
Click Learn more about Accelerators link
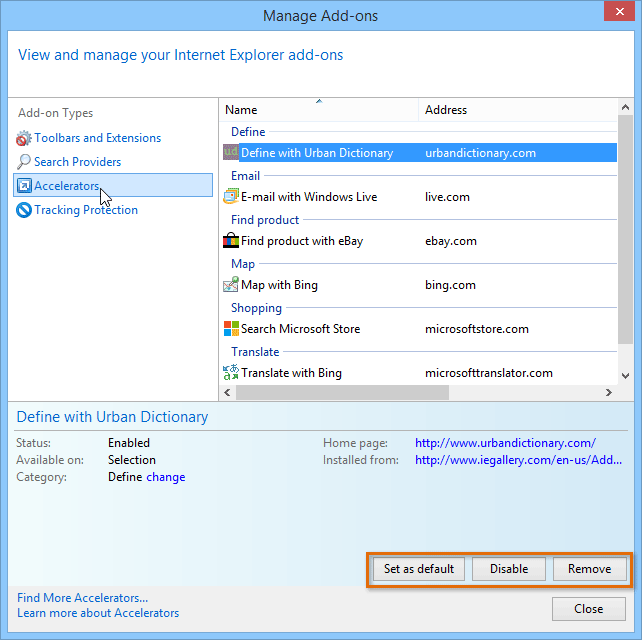tap(98, 613)
